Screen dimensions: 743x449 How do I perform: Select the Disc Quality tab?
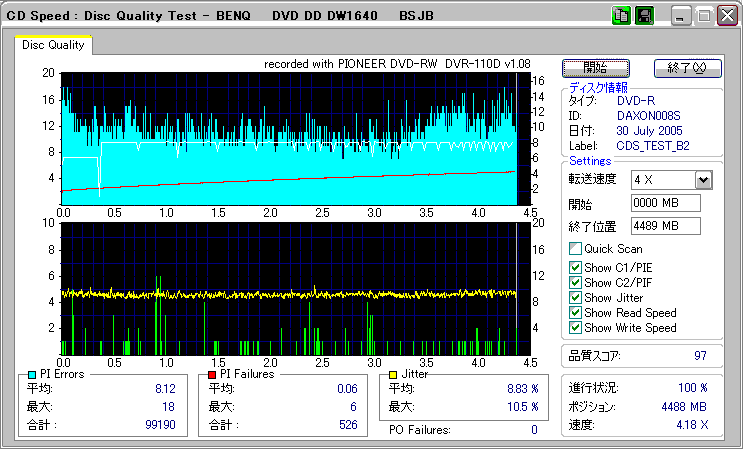pyautogui.click(x=54, y=44)
